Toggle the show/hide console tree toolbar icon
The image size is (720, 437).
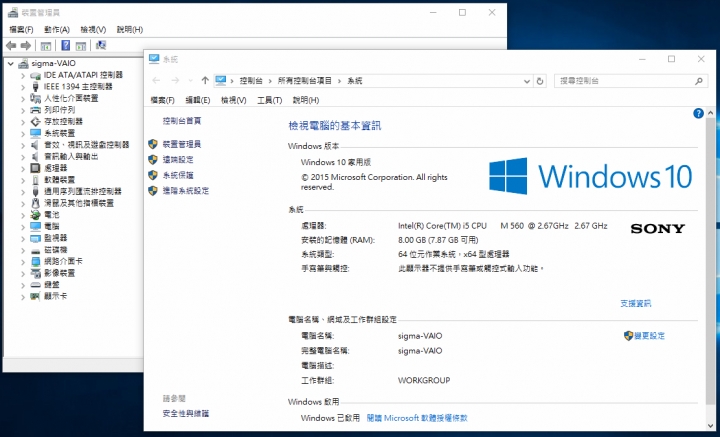[45, 45]
